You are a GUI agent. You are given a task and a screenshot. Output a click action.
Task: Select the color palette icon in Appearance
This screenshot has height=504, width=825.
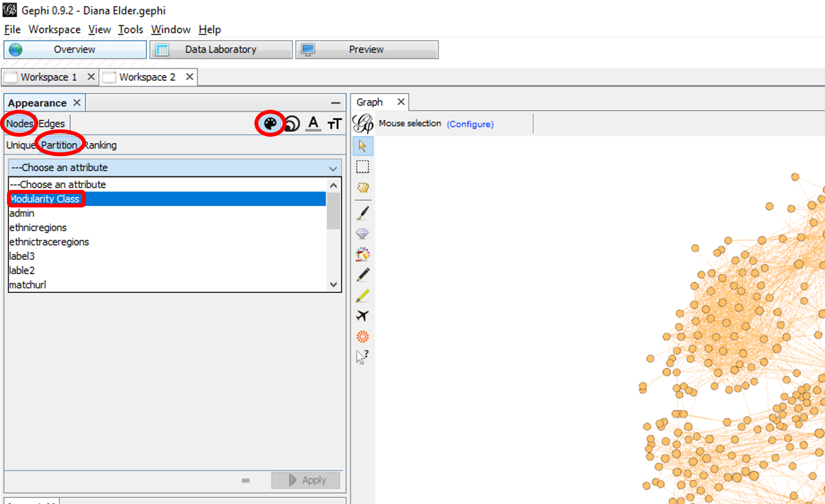click(x=270, y=123)
